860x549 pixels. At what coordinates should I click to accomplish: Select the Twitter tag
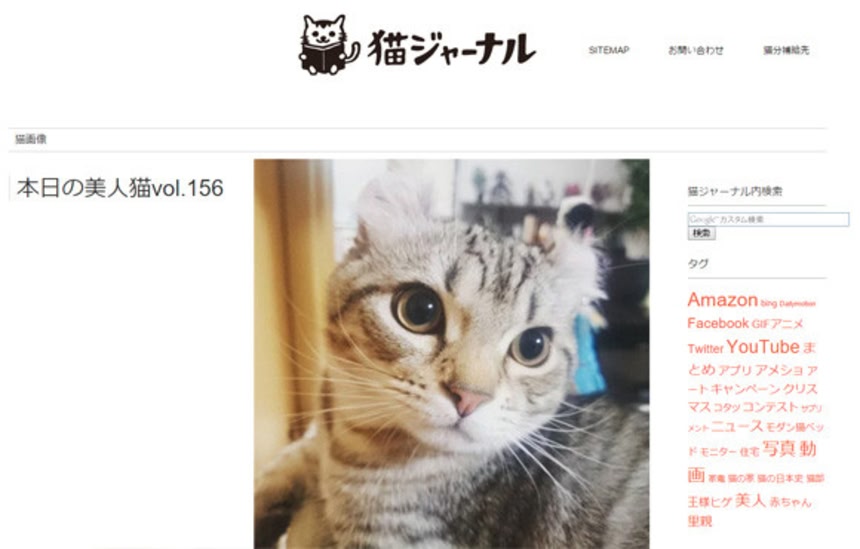coord(705,349)
